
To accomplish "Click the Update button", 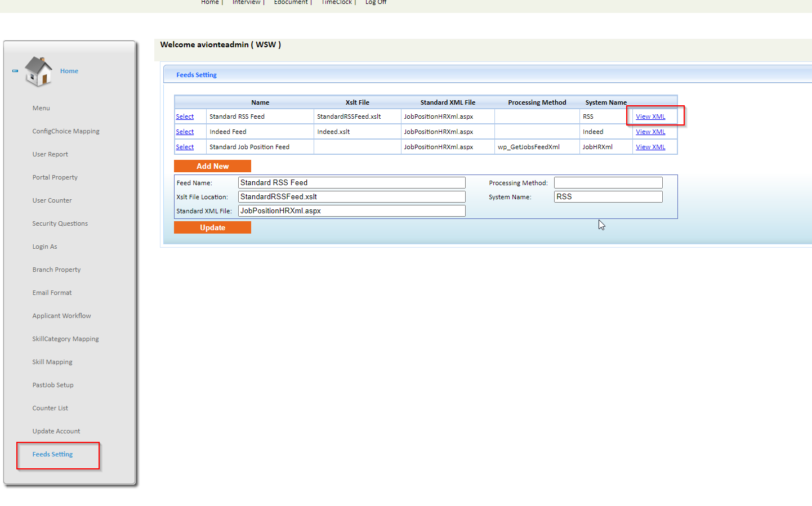I will click(x=212, y=227).
